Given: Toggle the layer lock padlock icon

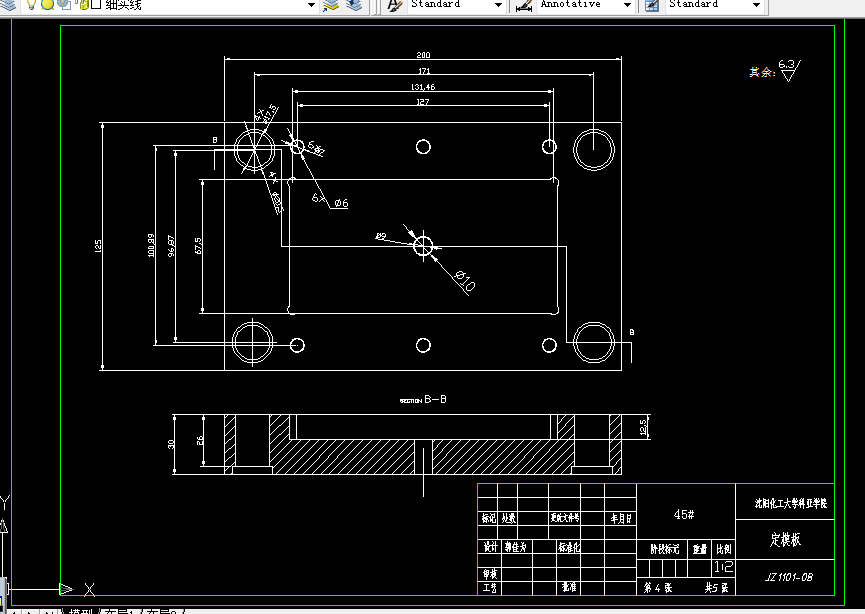Looking at the screenshot, I should 82,4.
